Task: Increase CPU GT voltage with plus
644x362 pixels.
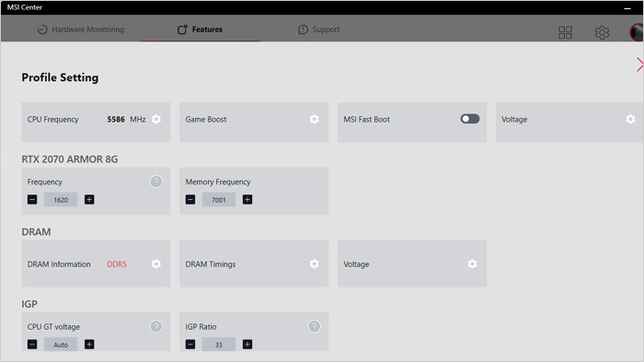Action: pyautogui.click(x=89, y=344)
